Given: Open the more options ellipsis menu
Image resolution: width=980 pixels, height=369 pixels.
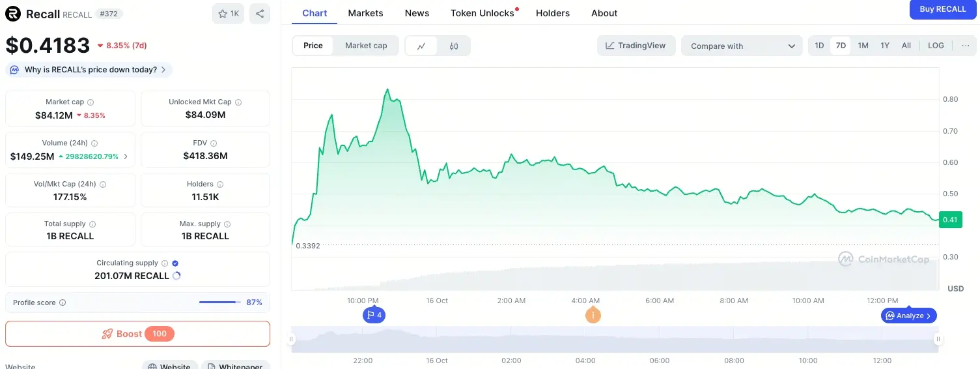Looking at the screenshot, I should pos(965,46).
